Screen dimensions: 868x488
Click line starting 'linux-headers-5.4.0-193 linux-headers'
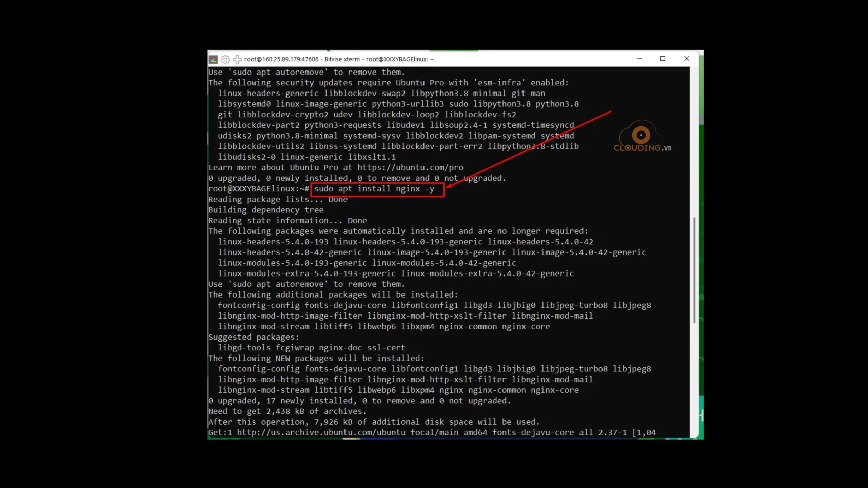tap(406, 242)
